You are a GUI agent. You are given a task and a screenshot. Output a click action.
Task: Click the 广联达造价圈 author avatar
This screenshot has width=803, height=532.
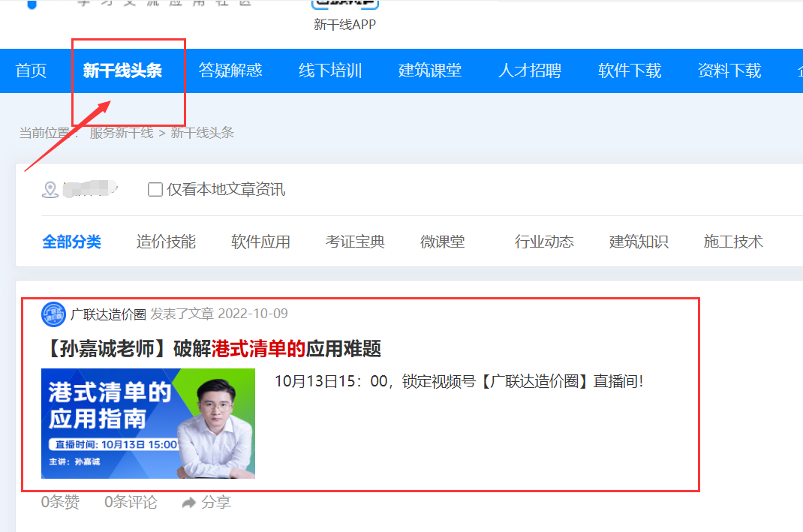tap(53, 314)
